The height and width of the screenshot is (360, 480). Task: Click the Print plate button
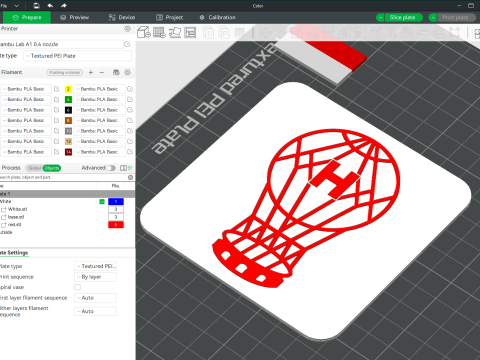point(456,17)
